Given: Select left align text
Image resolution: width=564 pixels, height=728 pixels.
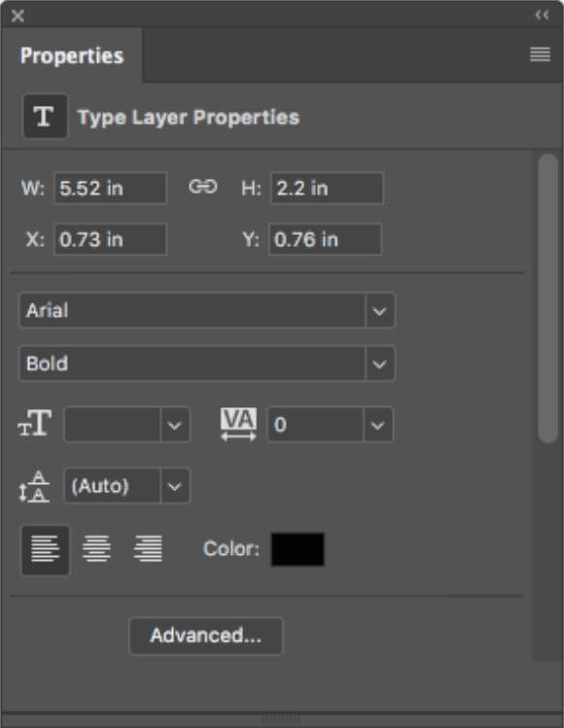Looking at the screenshot, I should click(45, 550).
